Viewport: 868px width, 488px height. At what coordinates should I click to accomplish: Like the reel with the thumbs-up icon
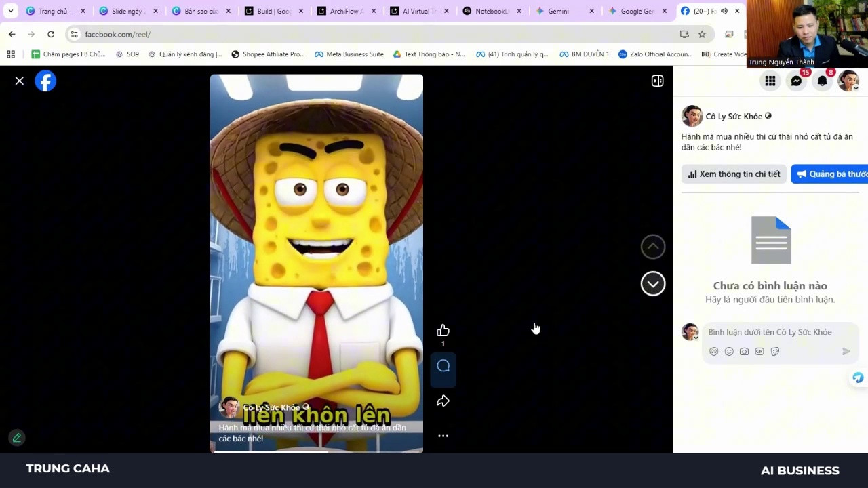tap(443, 330)
